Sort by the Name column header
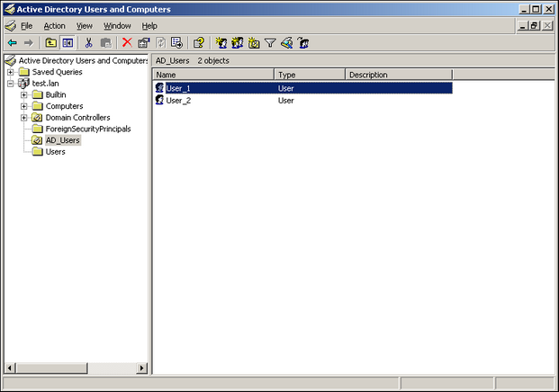This screenshot has height=392, width=559. pyautogui.click(x=213, y=75)
